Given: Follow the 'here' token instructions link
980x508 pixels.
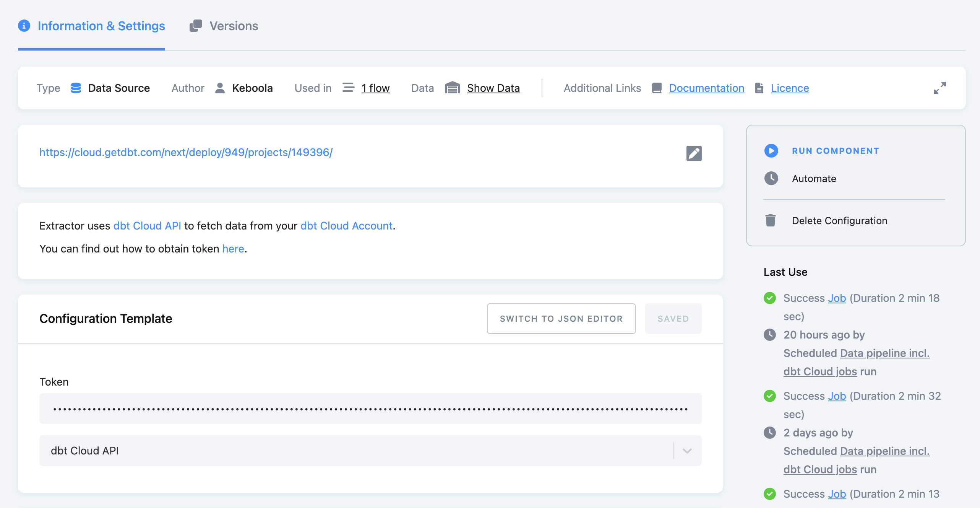Looking at the screenshot, I should (233, 249).
